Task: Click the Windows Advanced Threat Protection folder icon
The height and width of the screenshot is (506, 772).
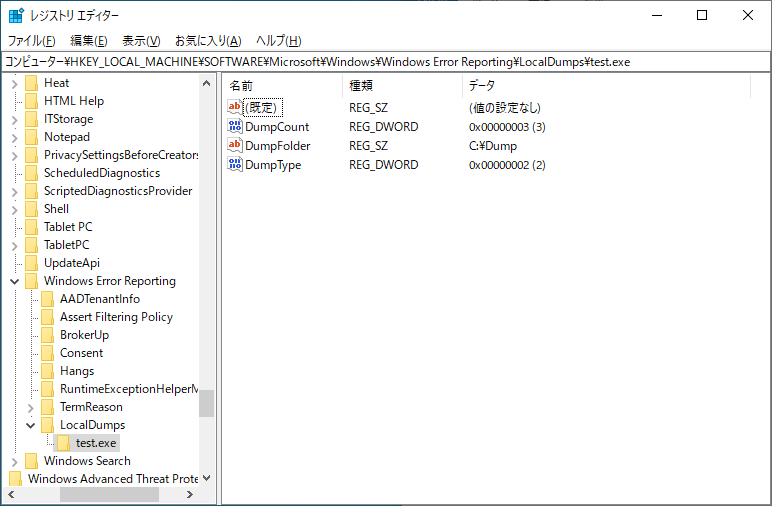Action: tap(15, 479)
